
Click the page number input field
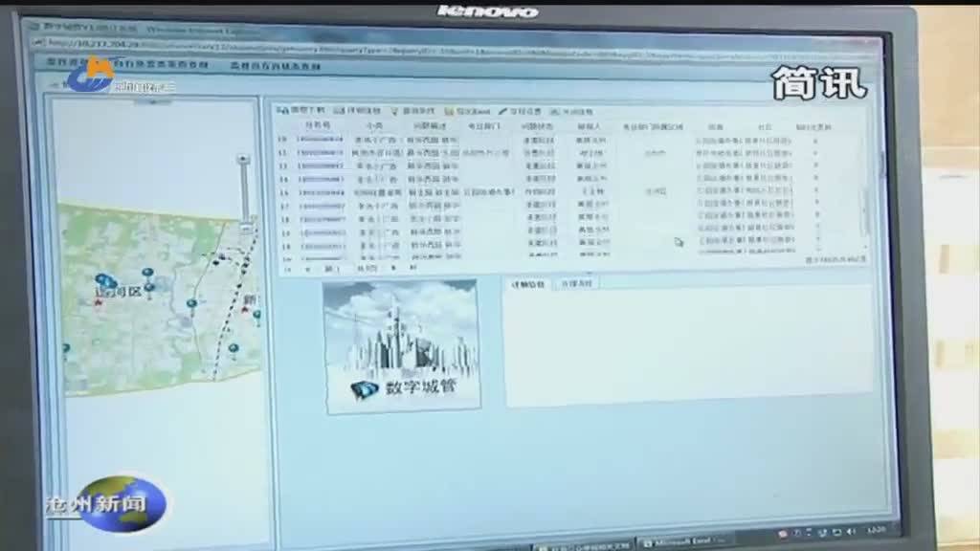click(x=330, y=269)
